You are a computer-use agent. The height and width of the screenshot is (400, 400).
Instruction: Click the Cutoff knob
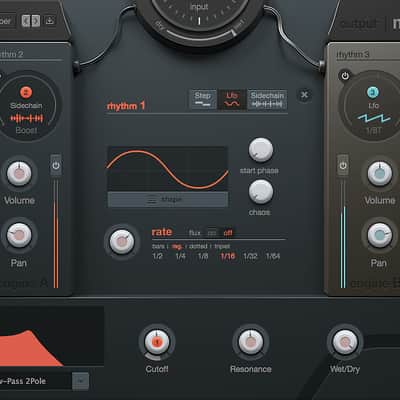point(157,342)
